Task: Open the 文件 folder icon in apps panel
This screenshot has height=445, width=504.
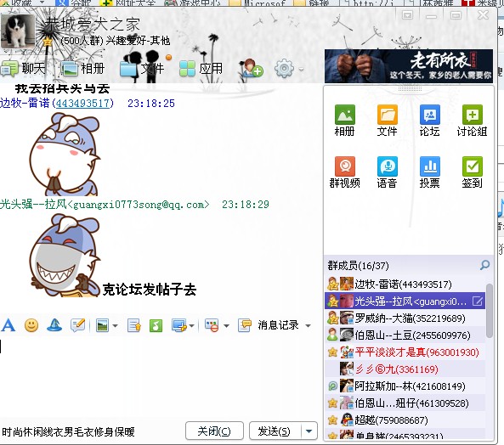Action: tap(387, 115)
